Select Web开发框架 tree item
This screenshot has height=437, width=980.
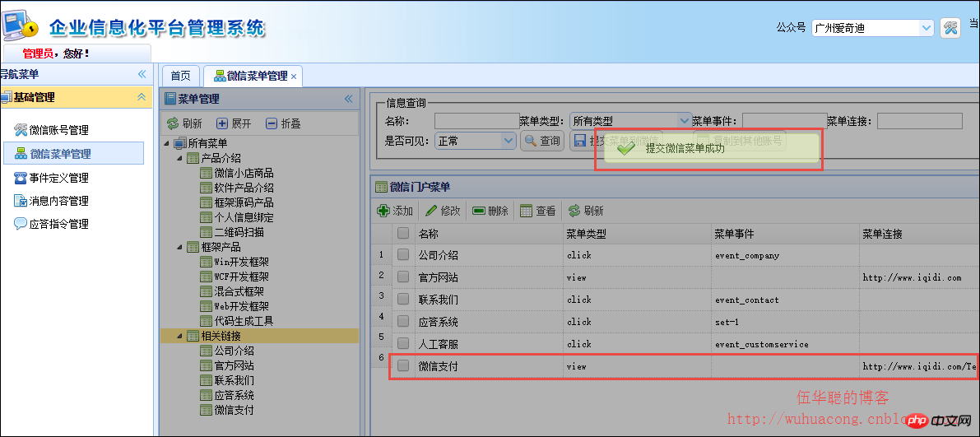click(x=241, y=306)
